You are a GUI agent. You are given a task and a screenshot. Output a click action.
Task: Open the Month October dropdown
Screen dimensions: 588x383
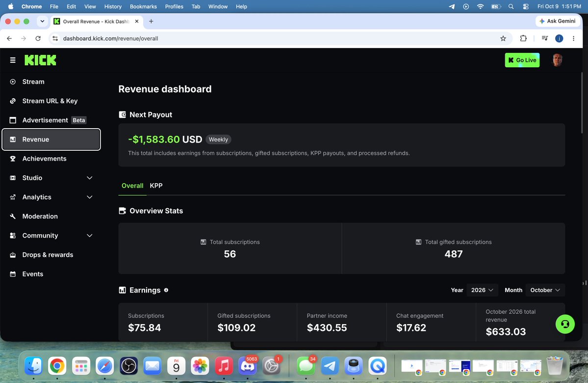[545, 290]
